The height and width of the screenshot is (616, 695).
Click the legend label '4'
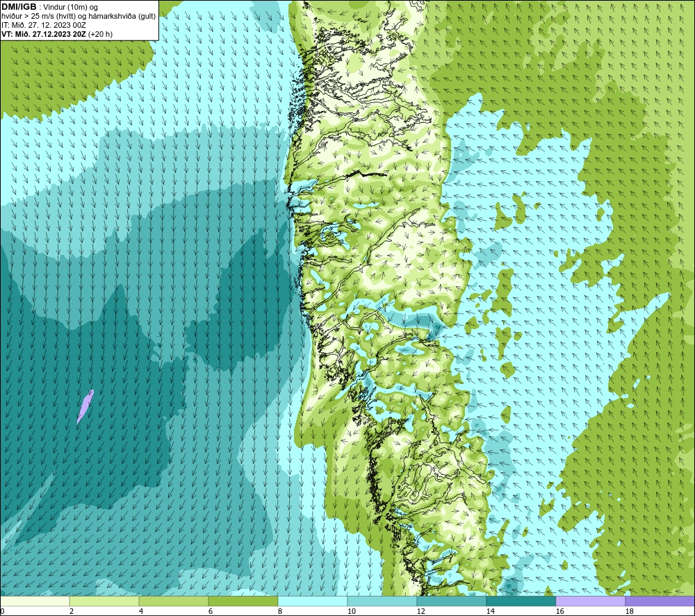point(141,611)
